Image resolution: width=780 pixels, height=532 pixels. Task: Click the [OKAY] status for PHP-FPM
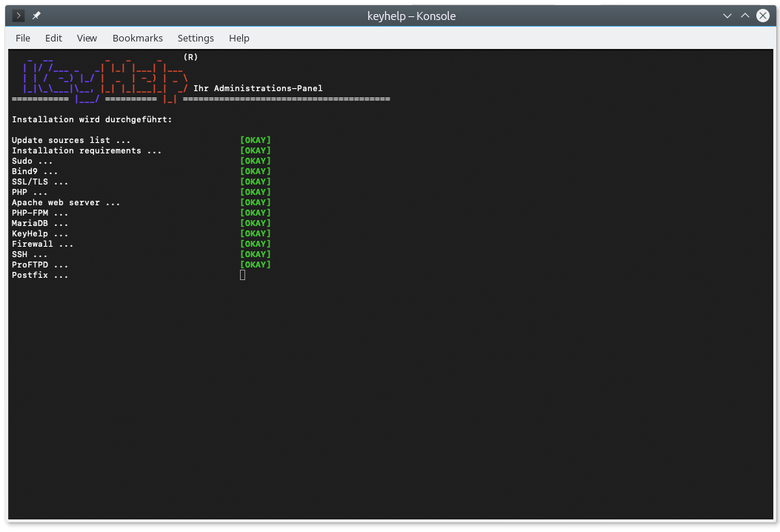[256, 213]
